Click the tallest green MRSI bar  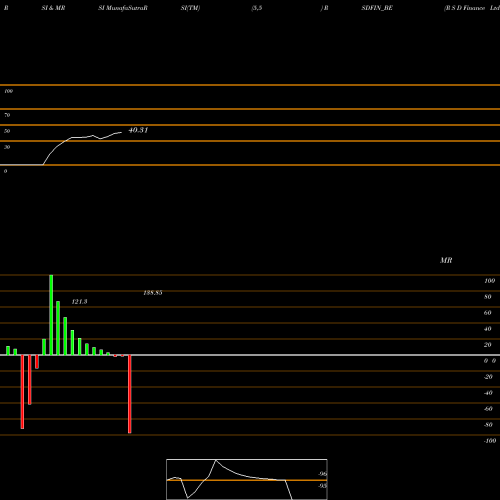coord(51,315)
